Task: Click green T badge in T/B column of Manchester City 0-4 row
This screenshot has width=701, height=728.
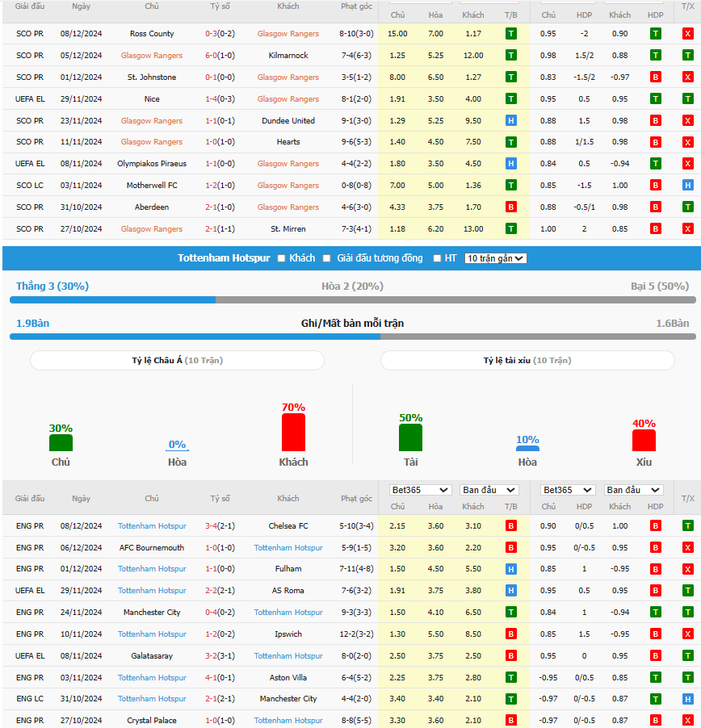Action: pos(510,613)
